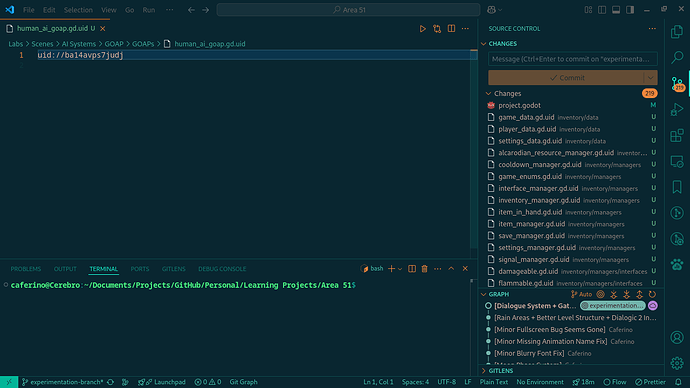The width and height of the screenshot is (690, 388).
Task: Switch to the PROBLEMS tab
Action: pos(26,269)
